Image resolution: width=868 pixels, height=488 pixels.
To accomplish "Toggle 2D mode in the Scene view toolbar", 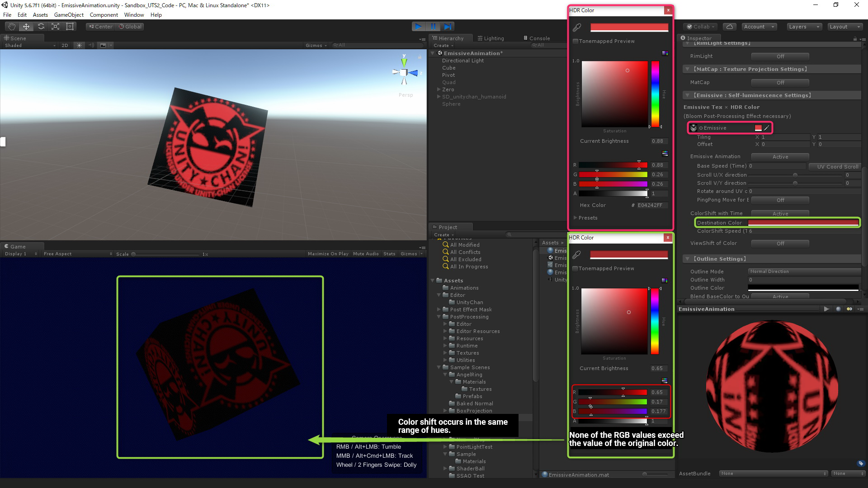I will (x=65, y=45).
